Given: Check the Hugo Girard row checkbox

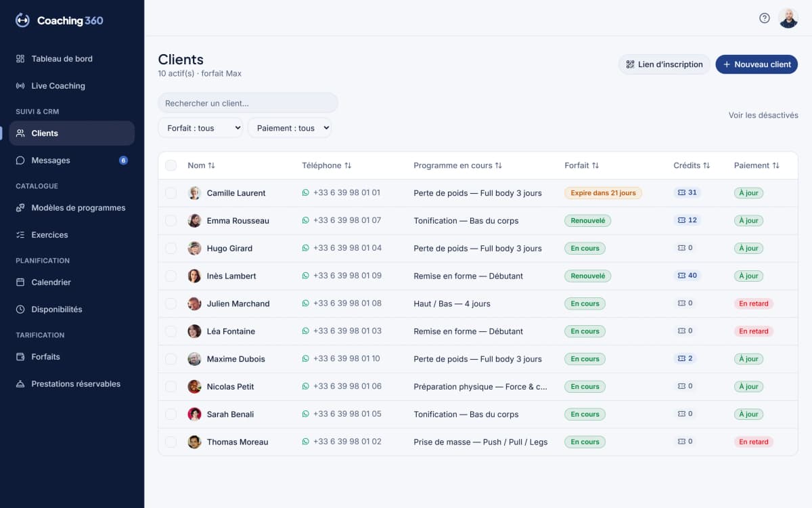Looking at the screenshot, I should click(171, 249).
